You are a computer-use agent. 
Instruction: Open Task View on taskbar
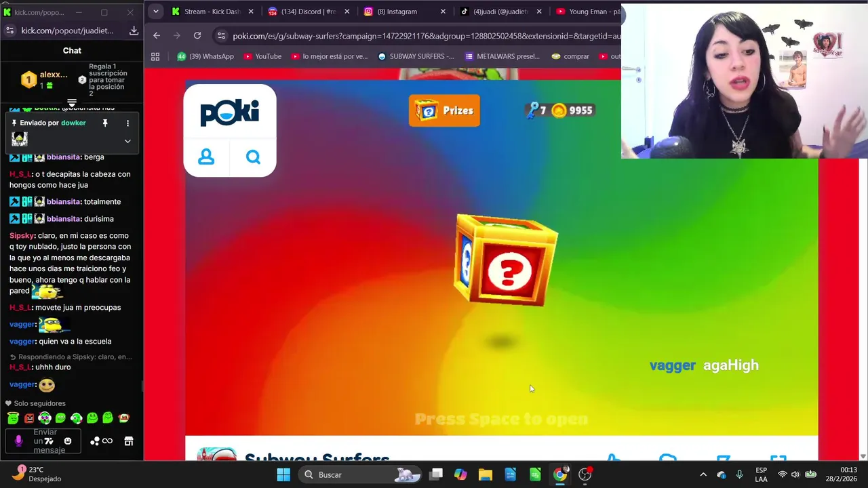coord(436,474)
